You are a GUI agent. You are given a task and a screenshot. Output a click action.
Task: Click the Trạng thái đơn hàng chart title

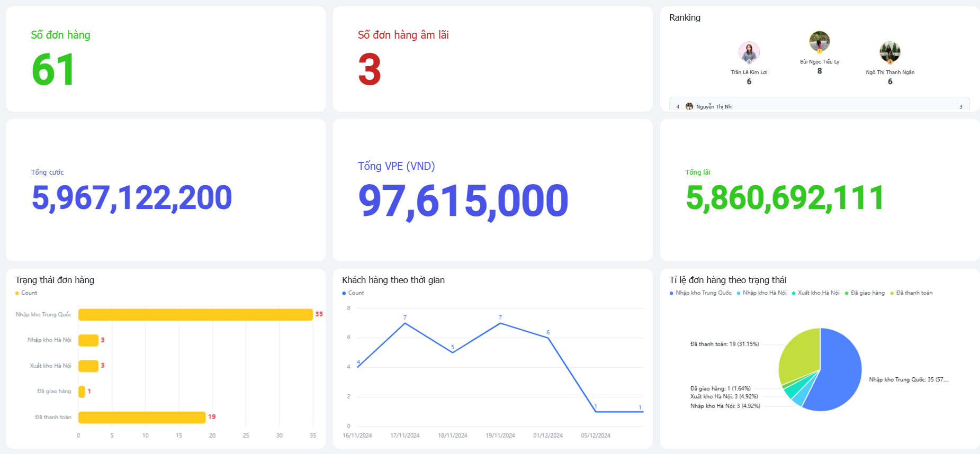click(55, 280)
